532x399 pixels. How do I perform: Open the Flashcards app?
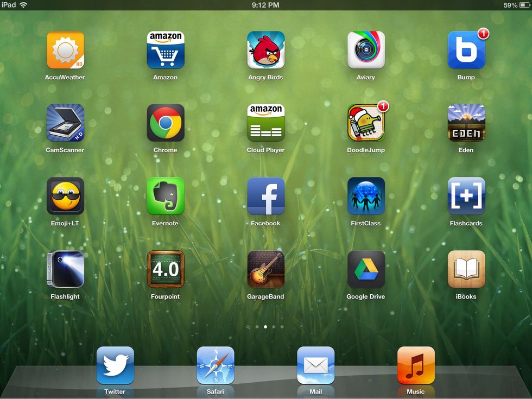tap(466, 196)
